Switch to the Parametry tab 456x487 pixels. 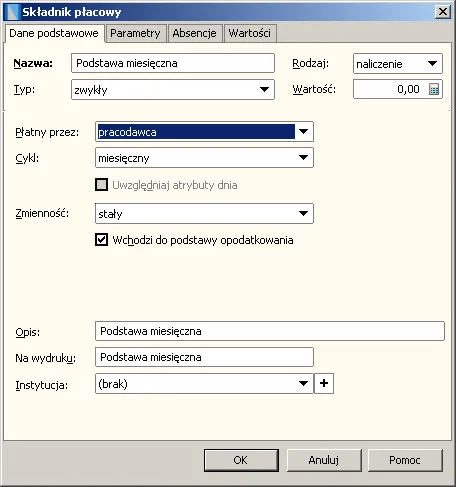click(135, 33)
